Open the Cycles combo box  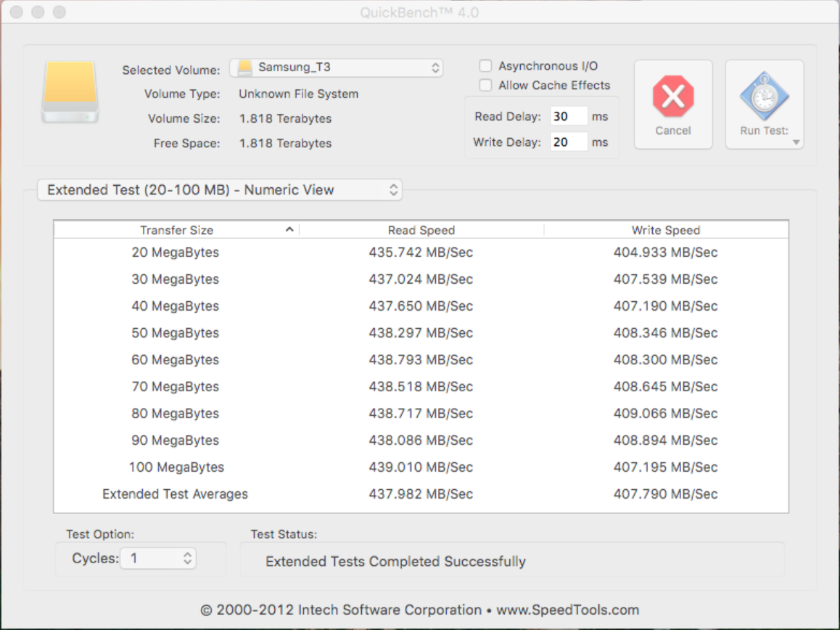(x=158, y=558)
